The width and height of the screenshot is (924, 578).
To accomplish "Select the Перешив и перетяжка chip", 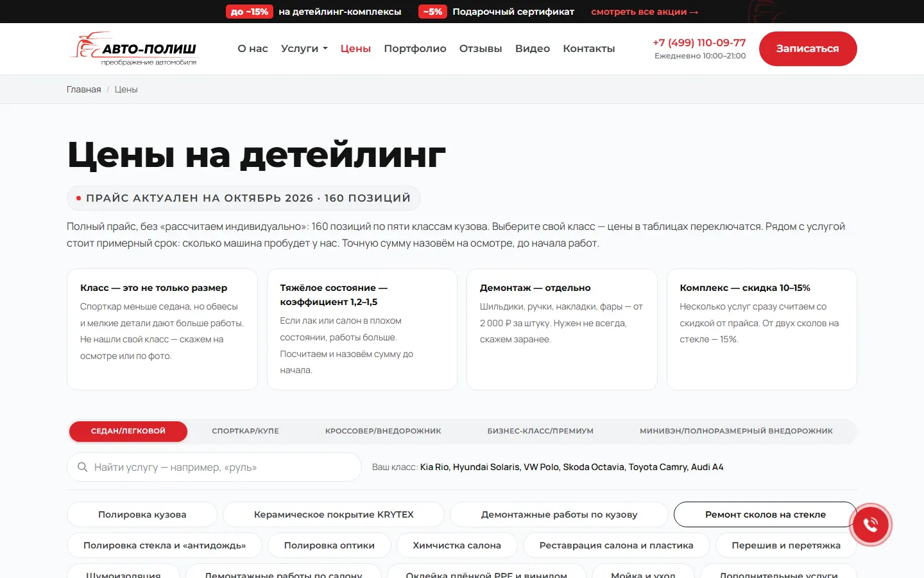I will [786, 545].
